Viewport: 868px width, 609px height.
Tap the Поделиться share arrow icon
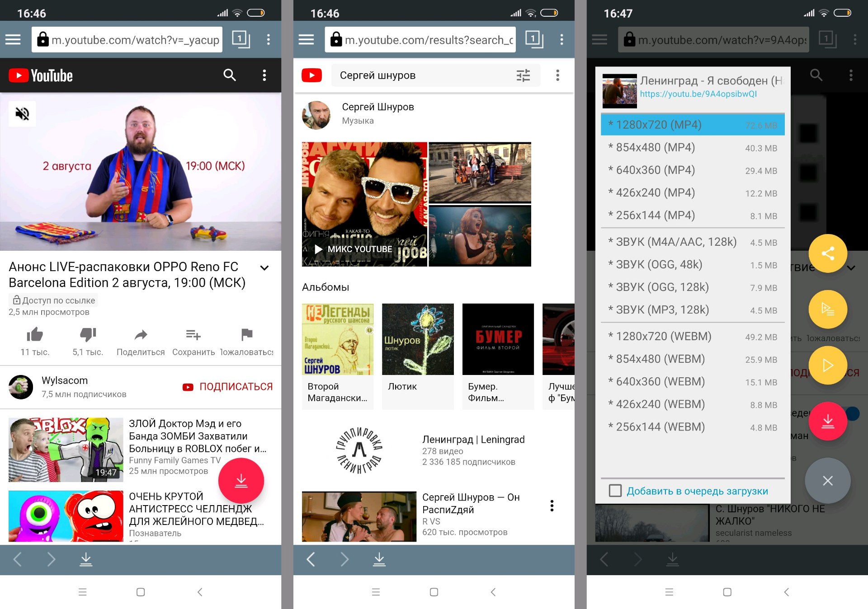(x=141, y=335)
